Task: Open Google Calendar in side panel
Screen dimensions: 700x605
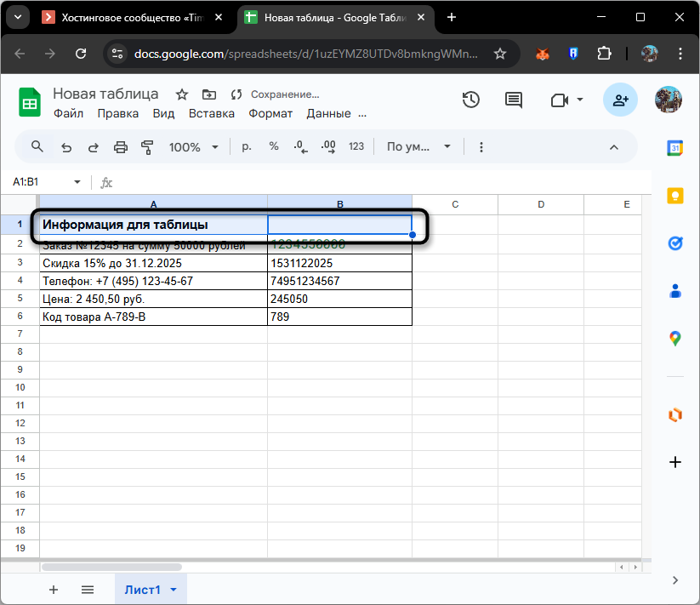Action: coord(675,148)
